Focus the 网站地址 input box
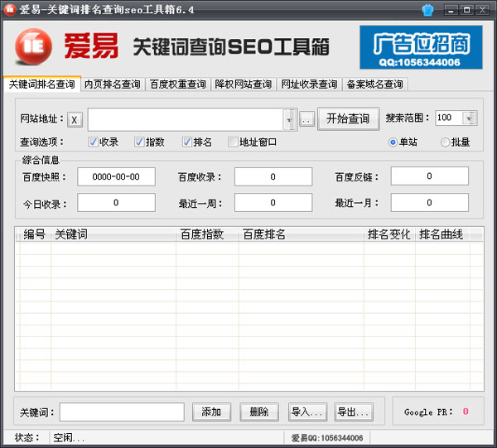This screenshot has width=497, height=448. [186, 120]
